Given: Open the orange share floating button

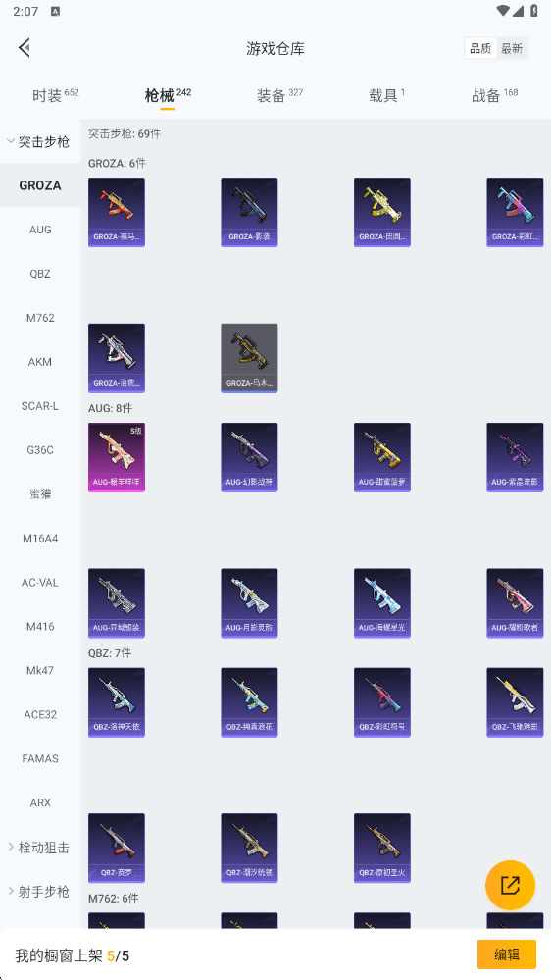Looking at the screenshot, I should (x=511, y=885).
